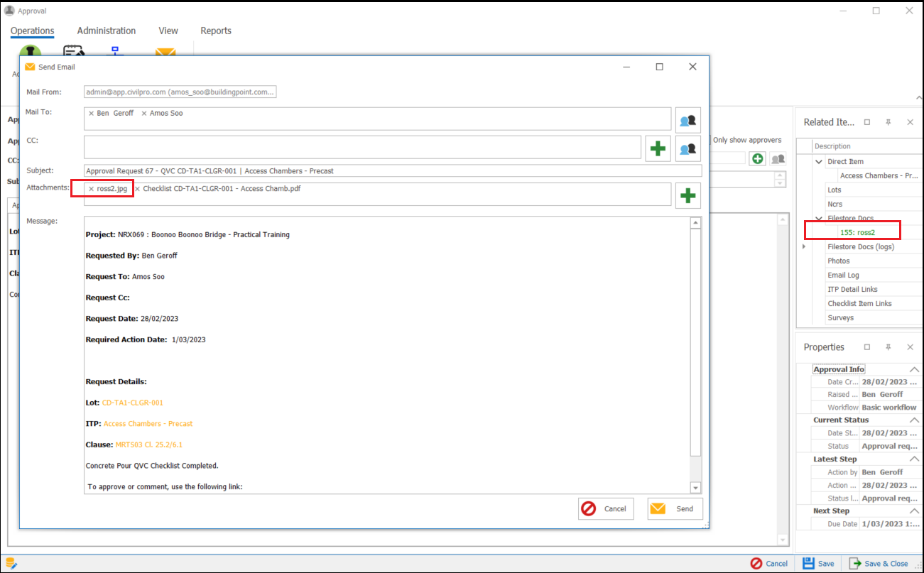Add another attachment with the green plus icon

(x=687, y=195)
